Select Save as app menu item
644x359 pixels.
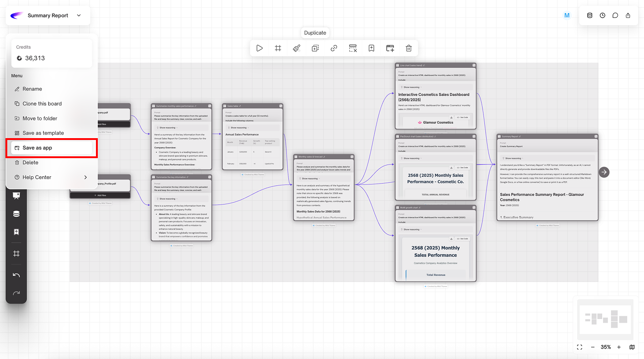[x=37, y=148]
